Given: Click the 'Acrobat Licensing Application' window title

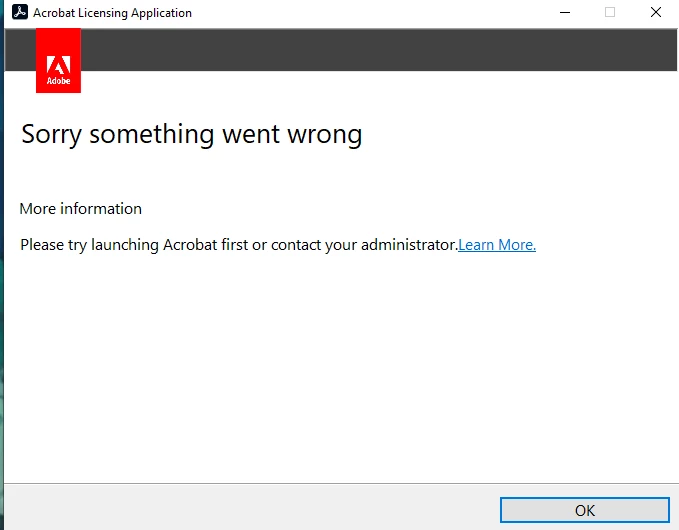Looking at the screenshot, I should coord(113,13).
